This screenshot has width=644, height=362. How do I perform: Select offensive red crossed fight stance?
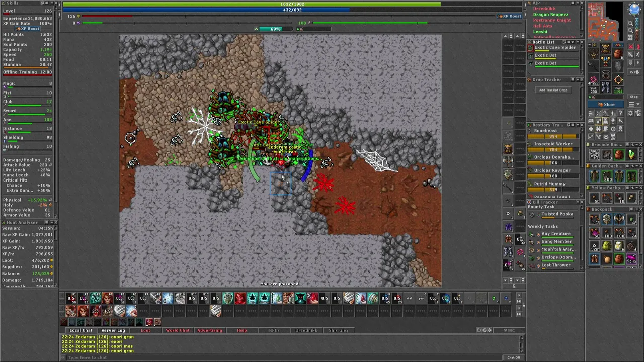click(630, 47)
